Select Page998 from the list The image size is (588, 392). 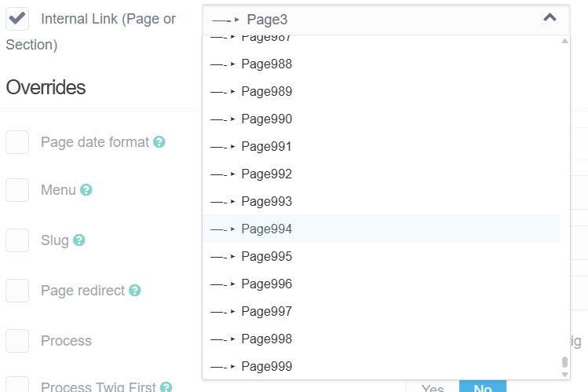coord(381,339)
